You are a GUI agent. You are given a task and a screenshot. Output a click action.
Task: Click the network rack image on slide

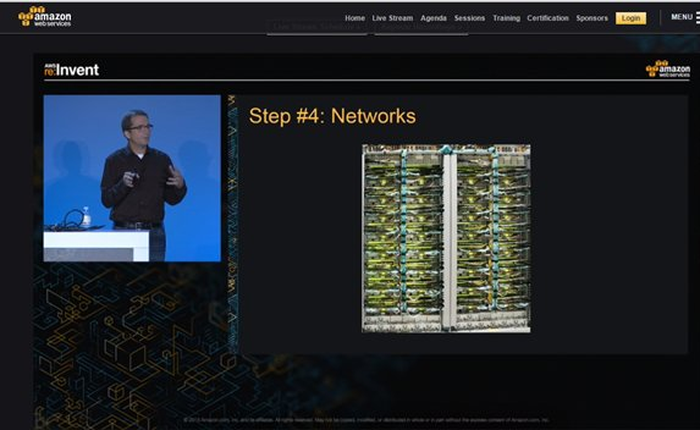tap(446, 238)
